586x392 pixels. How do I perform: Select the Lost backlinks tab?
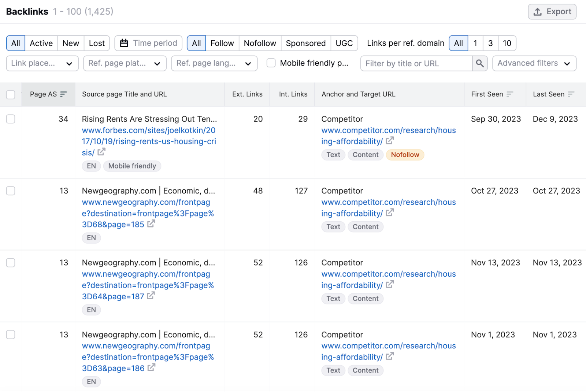click(x=96, y=43)
